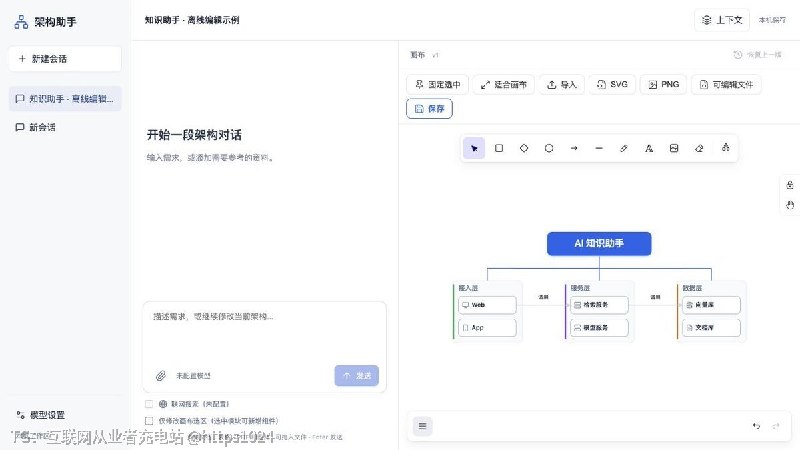Viewport: 800px width, 450px height.
Task: Select the 检索服务 node
Action: coord(599,305)
